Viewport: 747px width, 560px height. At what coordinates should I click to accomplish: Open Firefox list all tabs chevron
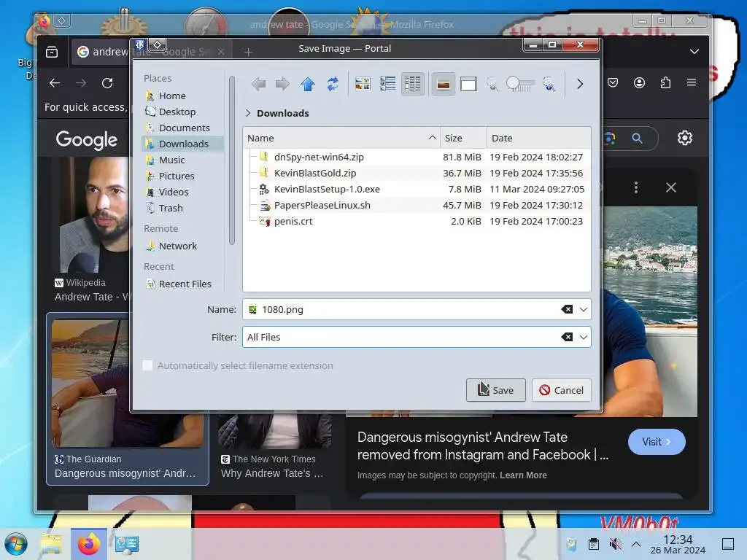(x=694, y=52)
